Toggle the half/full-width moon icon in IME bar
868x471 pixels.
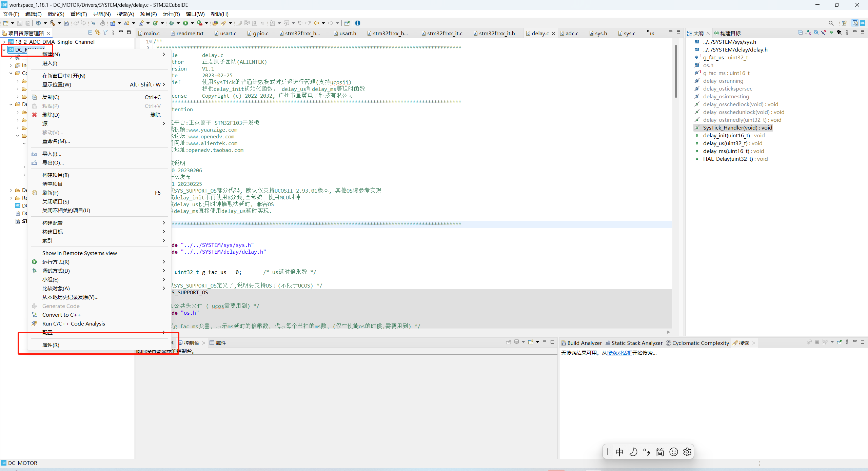pos(633,452)
